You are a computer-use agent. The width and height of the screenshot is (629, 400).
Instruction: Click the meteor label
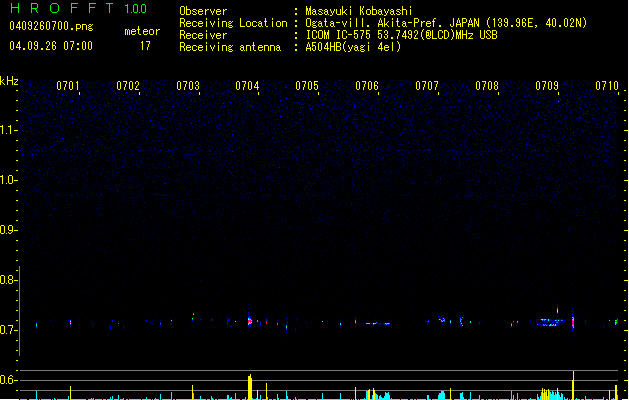[x=142, y=31]
